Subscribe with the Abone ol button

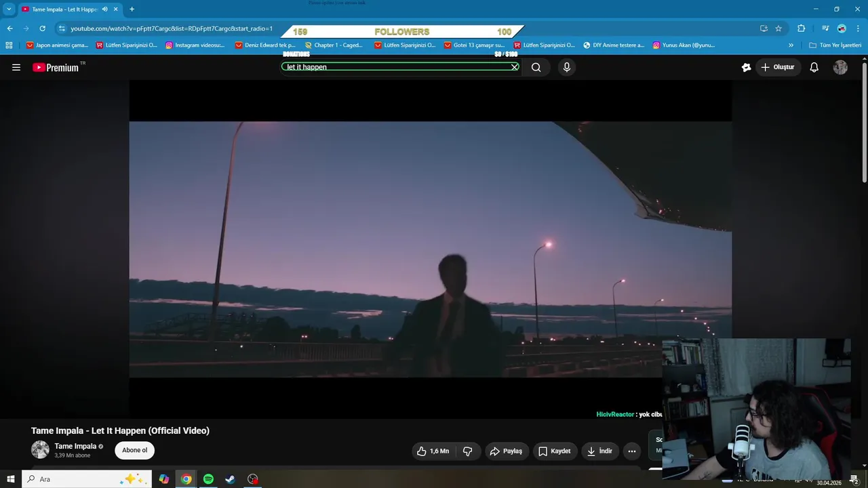coord(134,450)
